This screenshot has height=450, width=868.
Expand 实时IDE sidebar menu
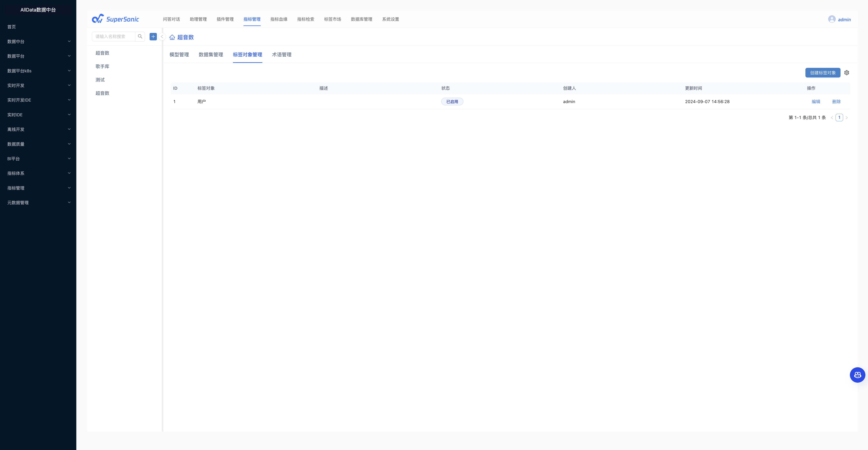click(x=38, y=114)
